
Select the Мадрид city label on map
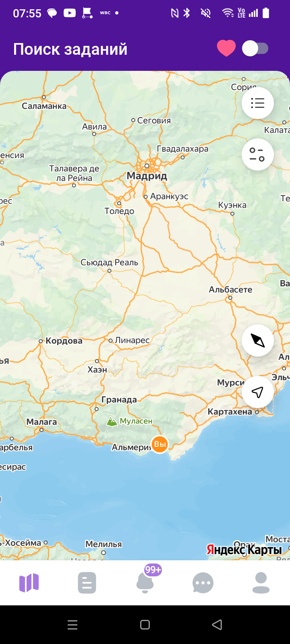coord(147,176)
